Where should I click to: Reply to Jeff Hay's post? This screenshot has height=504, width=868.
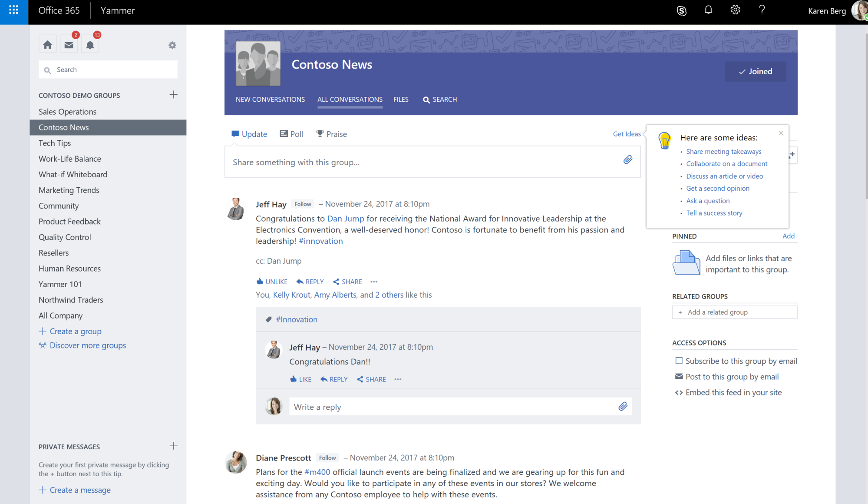[x=310, y=282]
